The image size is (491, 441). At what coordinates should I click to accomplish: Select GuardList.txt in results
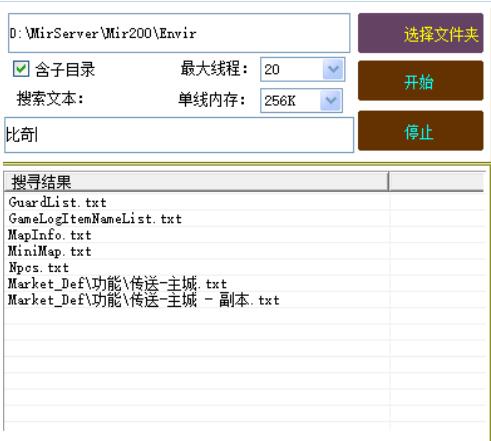[57, 202]
